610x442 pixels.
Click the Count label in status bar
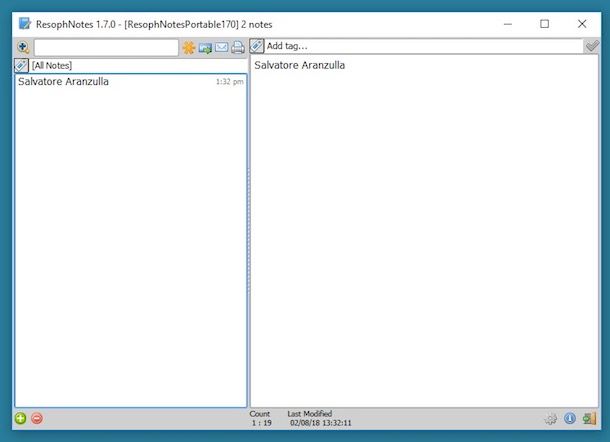(x=259, y=414)
